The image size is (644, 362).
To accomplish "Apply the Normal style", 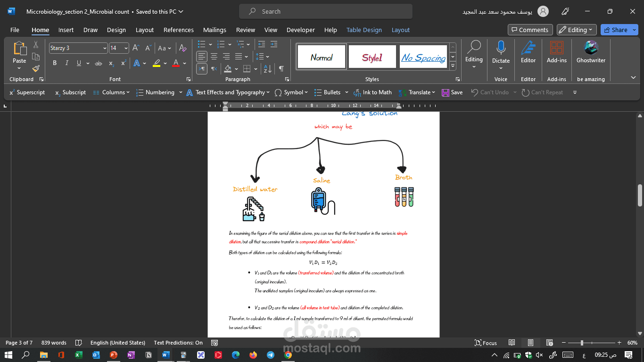I will tap(322, 57).
